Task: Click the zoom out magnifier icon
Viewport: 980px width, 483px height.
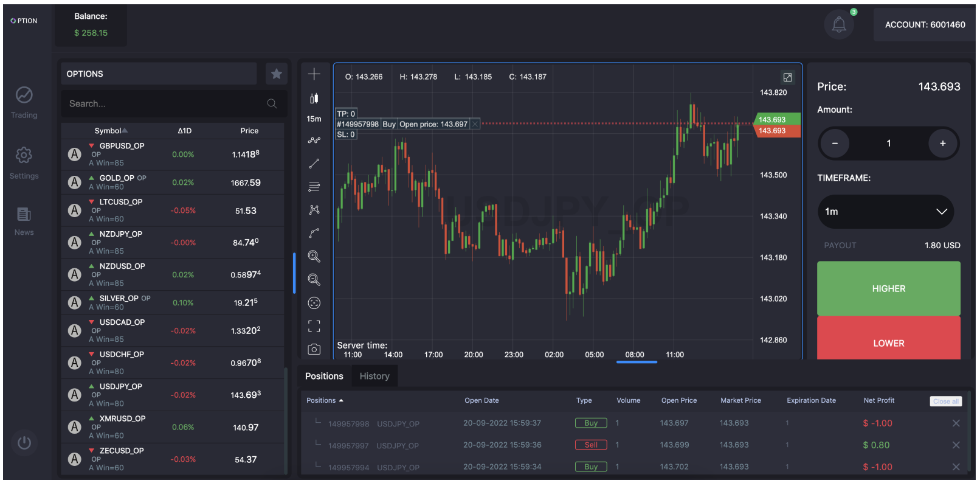Action: coord(314,280)
